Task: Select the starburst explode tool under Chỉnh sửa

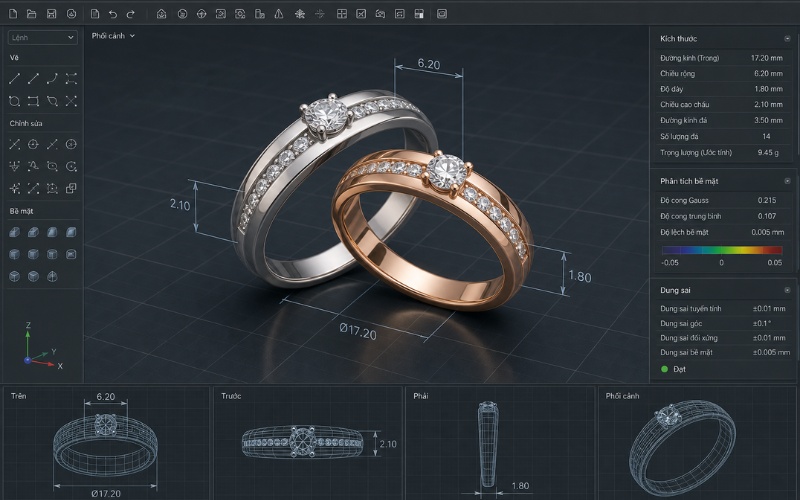Action: coord(14,188)
